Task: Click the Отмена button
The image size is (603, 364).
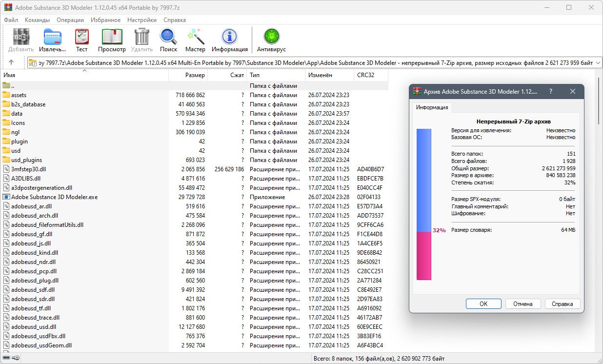Action: 523,303
